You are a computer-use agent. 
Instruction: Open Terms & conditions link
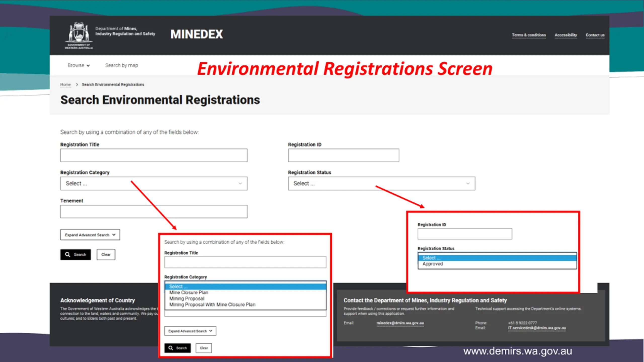(x=529, y=35)
